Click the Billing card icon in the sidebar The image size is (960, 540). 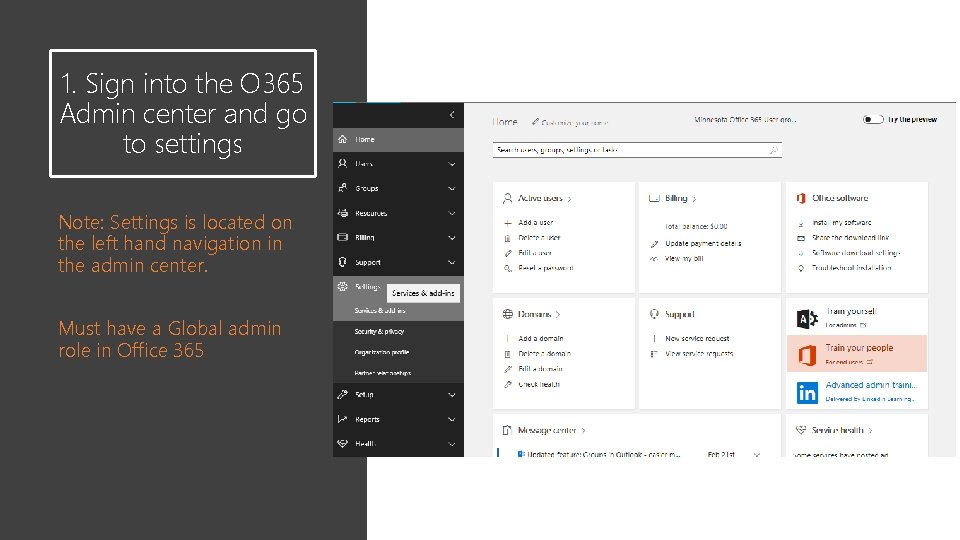(x=342, y=237)
